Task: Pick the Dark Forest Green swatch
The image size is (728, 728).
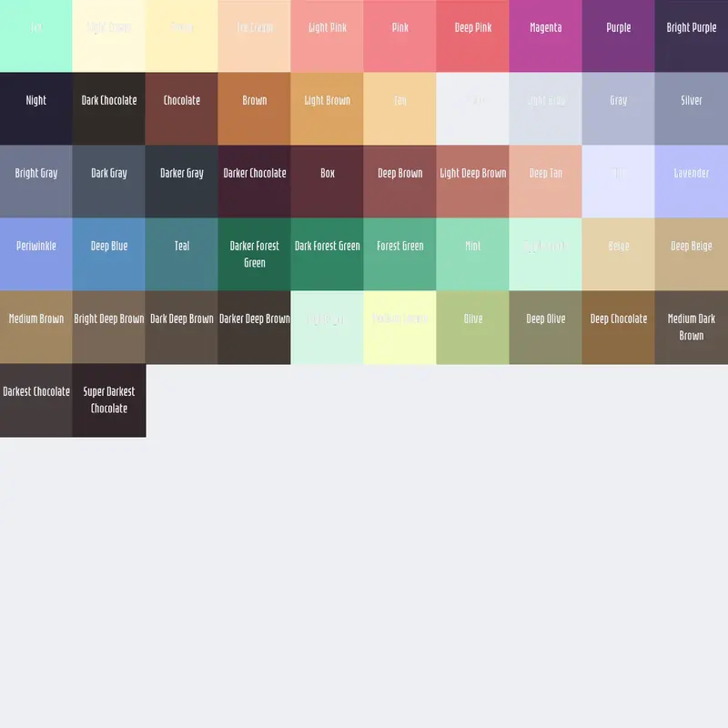Action: [x=328, y=255]
